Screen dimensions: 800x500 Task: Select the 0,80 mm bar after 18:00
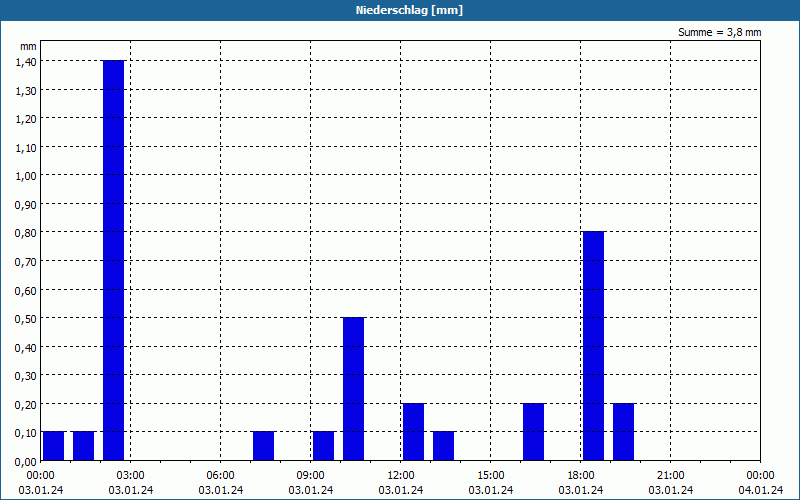[x=593, y=346]
